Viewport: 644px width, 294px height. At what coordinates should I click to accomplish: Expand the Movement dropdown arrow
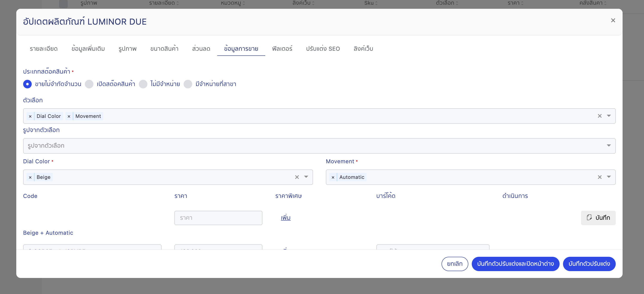point(609,177)
